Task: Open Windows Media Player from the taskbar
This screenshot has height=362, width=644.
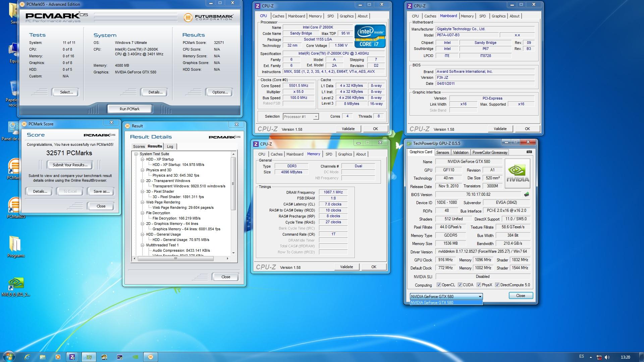Action: coord(58,357)
